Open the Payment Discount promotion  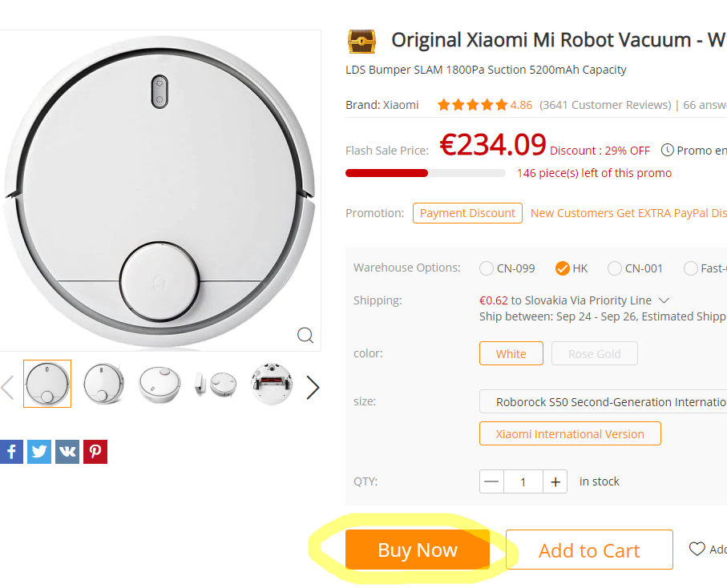[467, 213]
